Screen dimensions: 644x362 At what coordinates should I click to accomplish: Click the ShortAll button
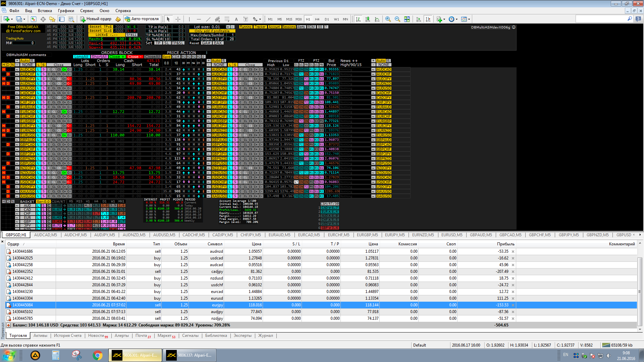(99, 57)
